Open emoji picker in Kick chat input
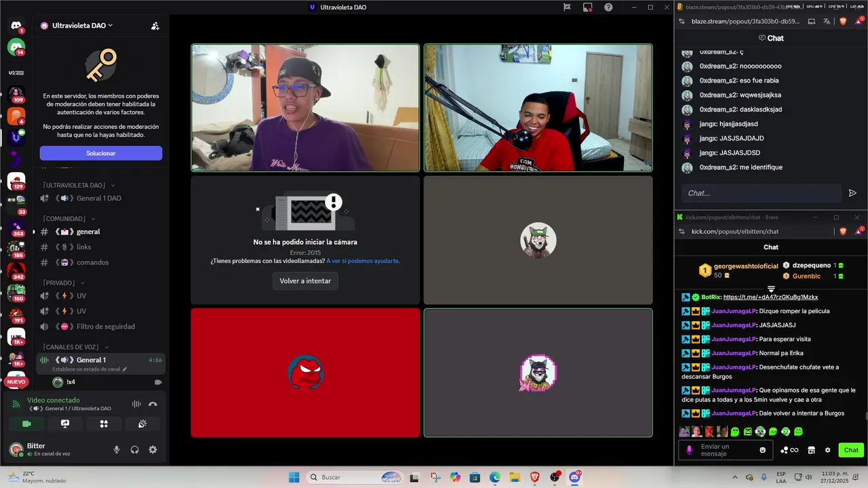This screenshot has width=868, height=488. [763, 450]
